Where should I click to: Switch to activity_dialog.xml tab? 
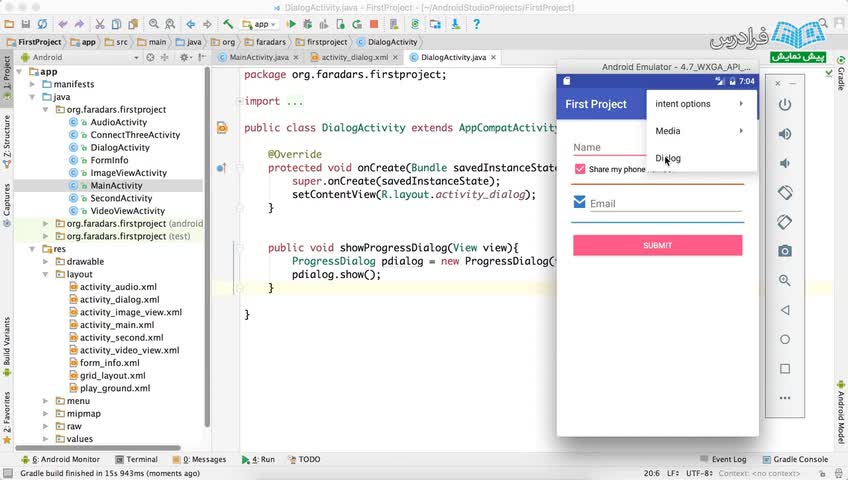pos(354,57)
